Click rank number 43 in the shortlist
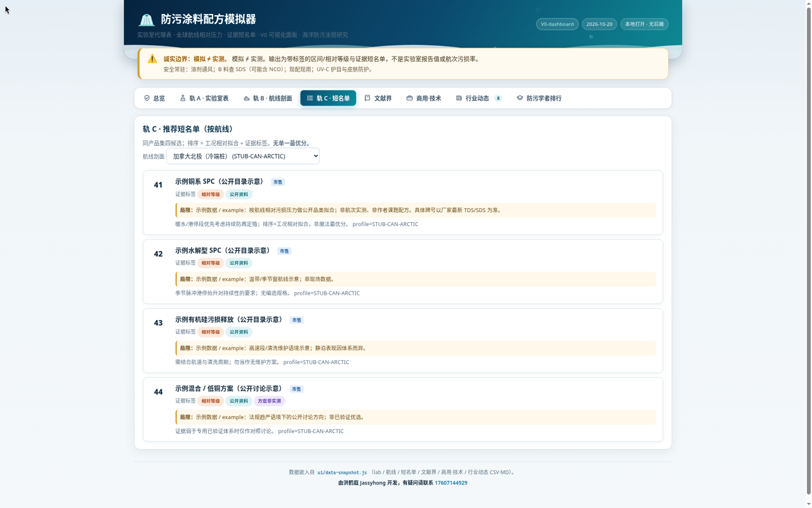Image resolution: width=812 pixels, height=508 pixels. pos(159,323)
